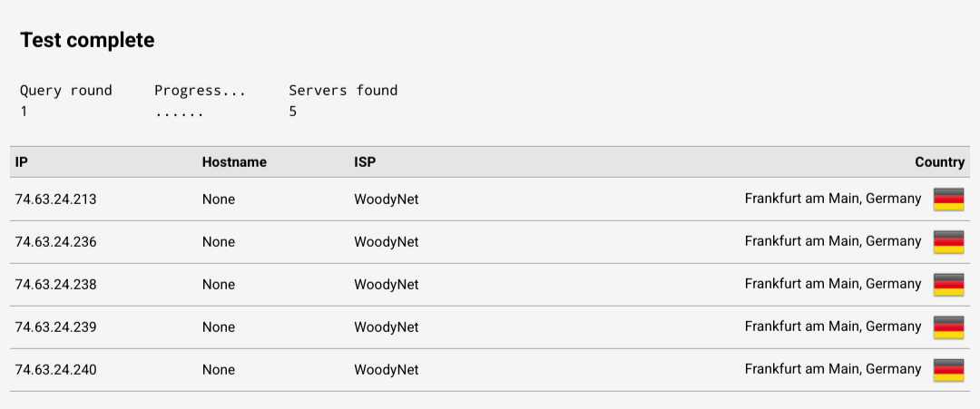Click the German flag for 74.63.24.236
Image resolution: width=980 pixels, height=409 pixels.
click(948, 241)
